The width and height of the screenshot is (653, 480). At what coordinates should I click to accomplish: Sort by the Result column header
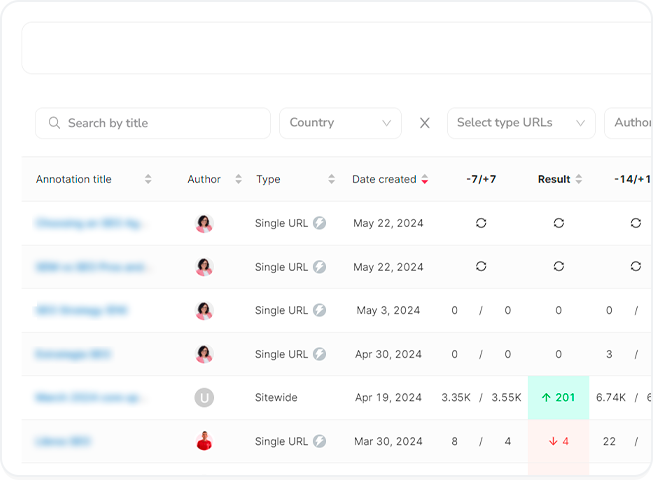(578, 180)
